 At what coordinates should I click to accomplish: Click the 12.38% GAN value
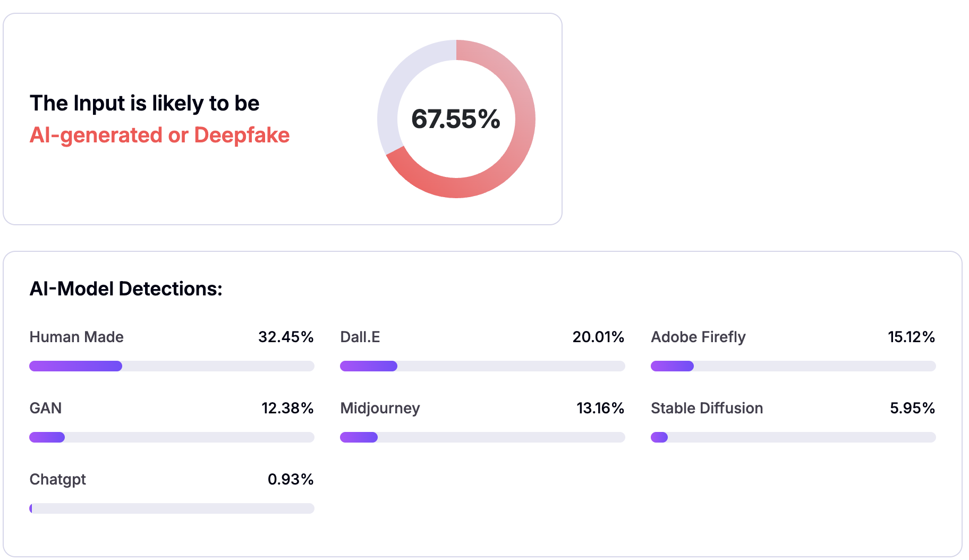[x=287, y=408]
